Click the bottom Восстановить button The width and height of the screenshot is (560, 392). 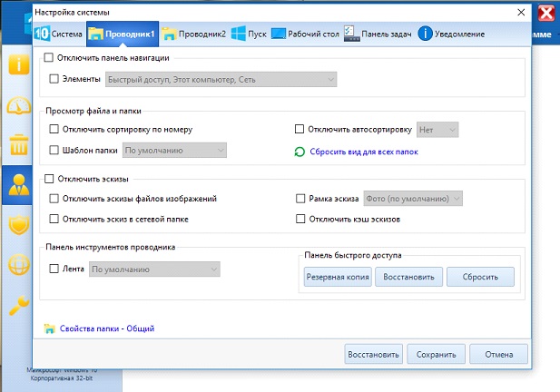(374, 354)
